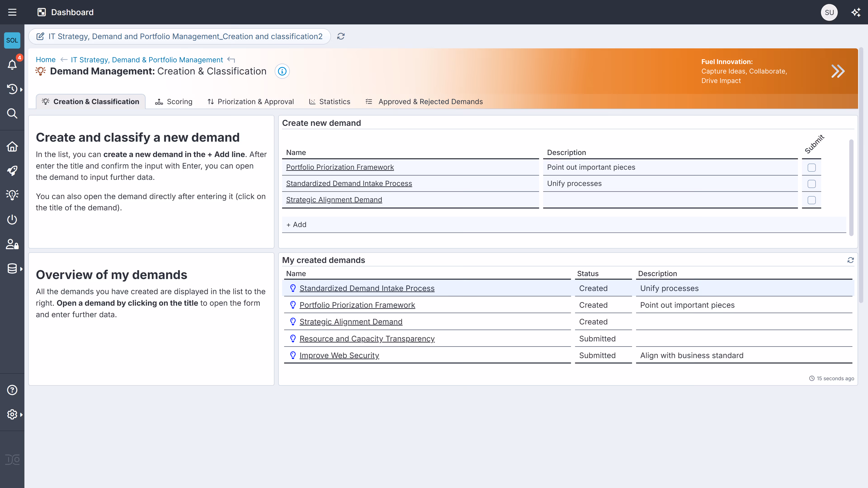Screen dimensions: 868x488
Task: Click the + Add line to create demand
Action: [297, 224]
